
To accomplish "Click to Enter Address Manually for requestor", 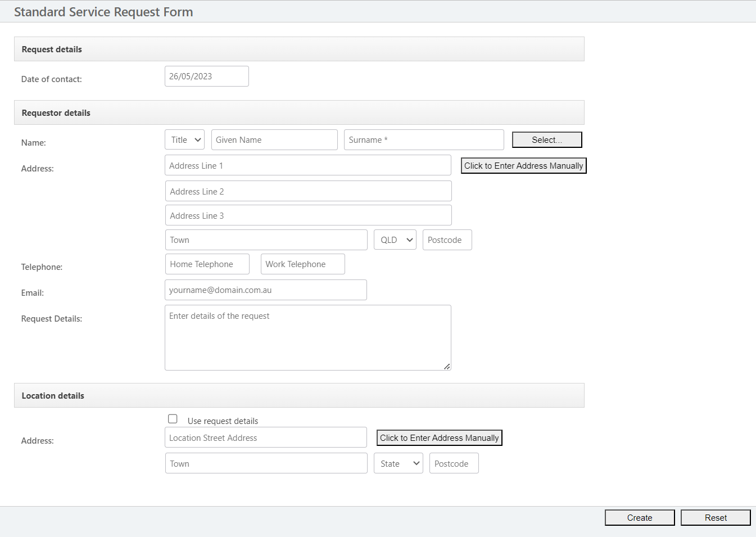I will 523,165.
